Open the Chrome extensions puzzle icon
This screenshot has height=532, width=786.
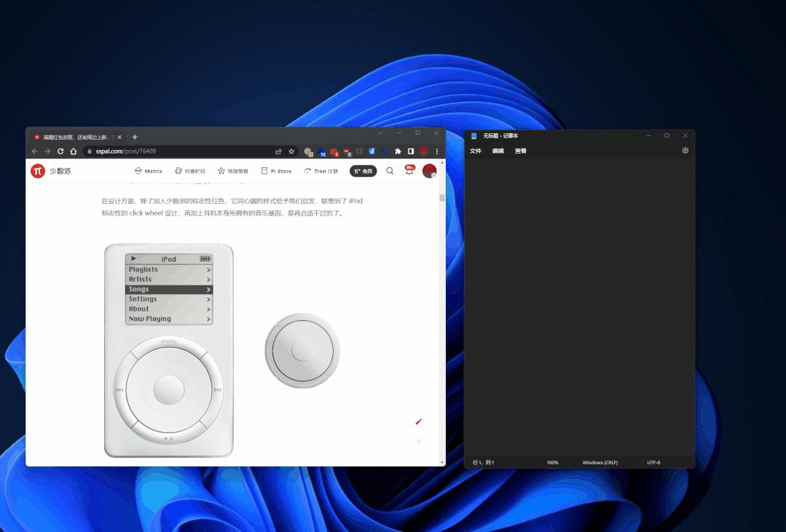[x=398, y=151]
